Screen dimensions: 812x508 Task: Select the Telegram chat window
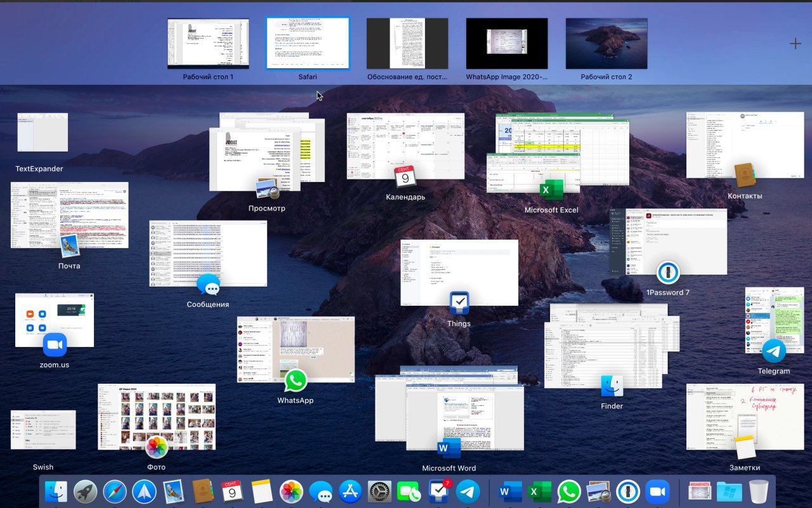774,320
